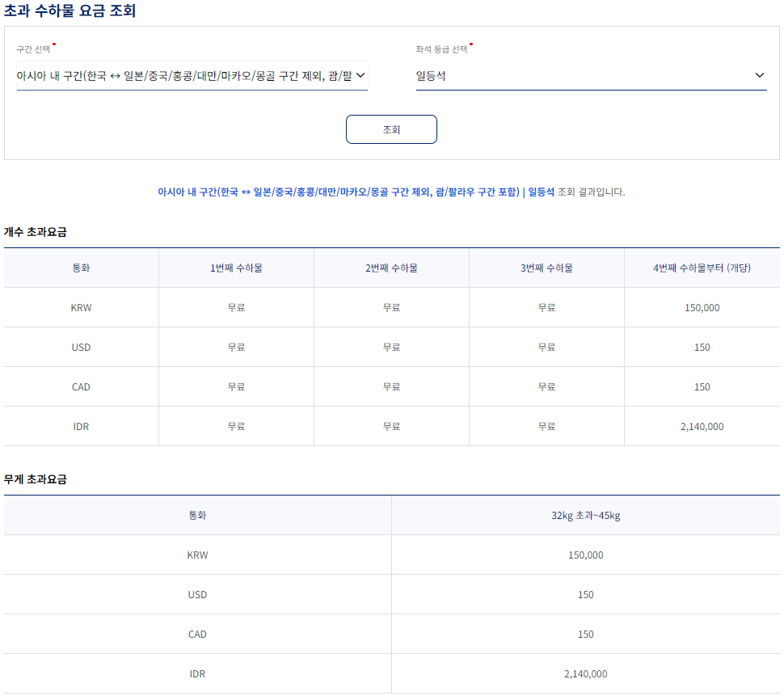Image resolution: width=784 pixels, height=696 pixels.
Task: Click the 3번째 수하물 column header
Action: [546, 268]
